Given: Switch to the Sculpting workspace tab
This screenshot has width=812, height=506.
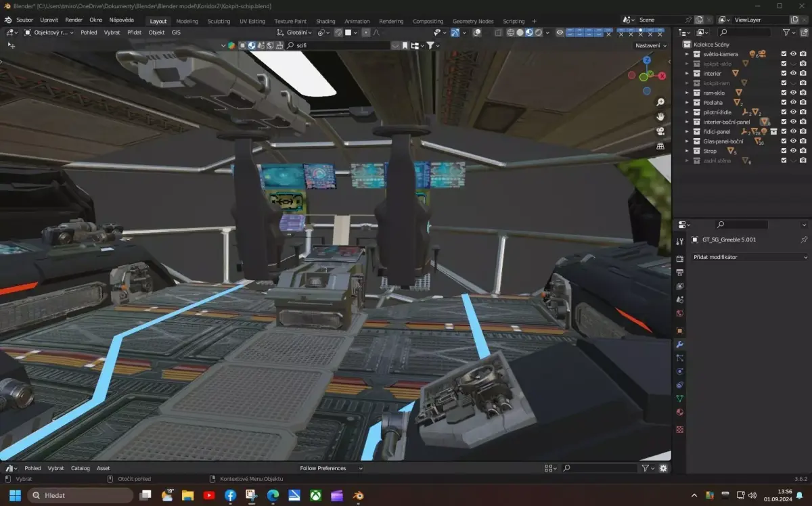Looking at the screenshot, I should 219,21.
